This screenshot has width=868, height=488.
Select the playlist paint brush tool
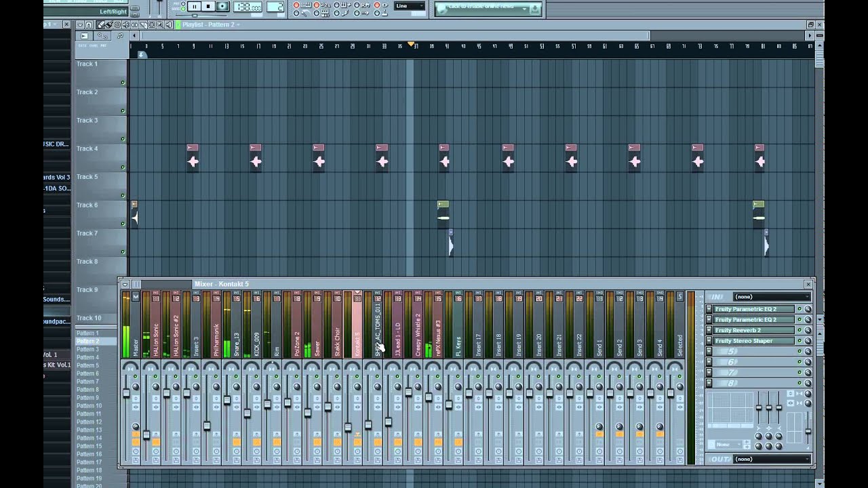(108, 25)
